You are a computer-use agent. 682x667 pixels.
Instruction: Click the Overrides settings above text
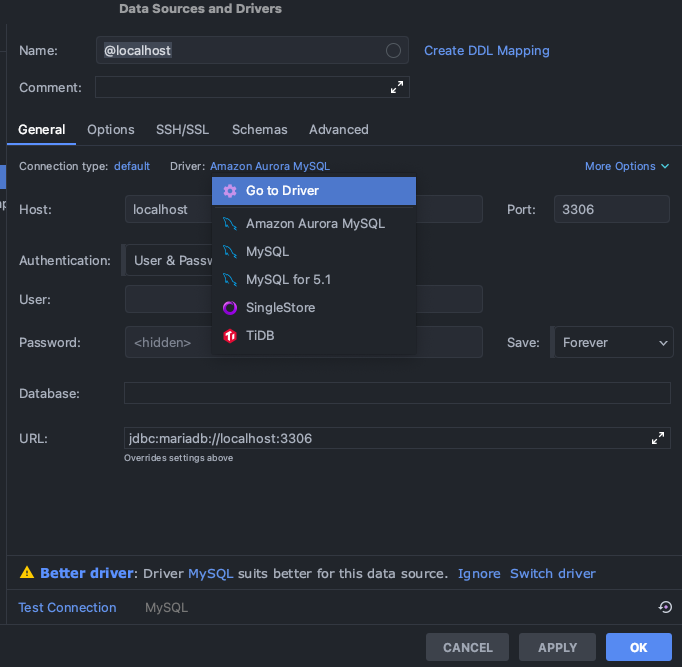178,458
